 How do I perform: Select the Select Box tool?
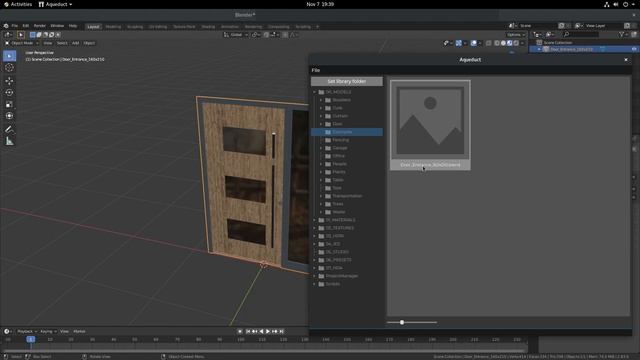[x=9, y=56]
